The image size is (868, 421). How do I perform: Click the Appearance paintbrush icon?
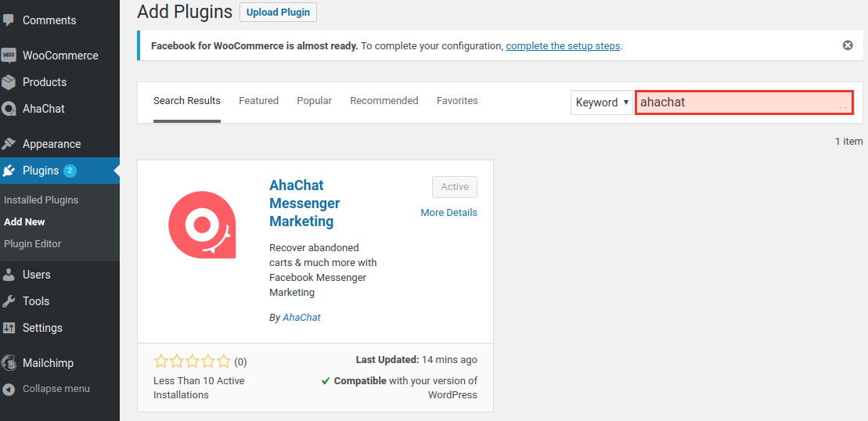(x=9, y=144)
